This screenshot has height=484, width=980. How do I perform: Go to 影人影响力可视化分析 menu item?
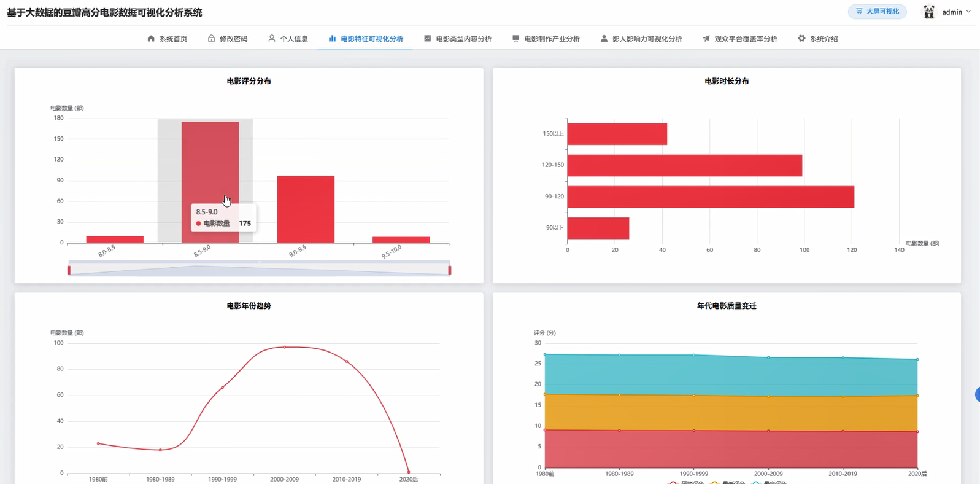[x=641, y=39]
